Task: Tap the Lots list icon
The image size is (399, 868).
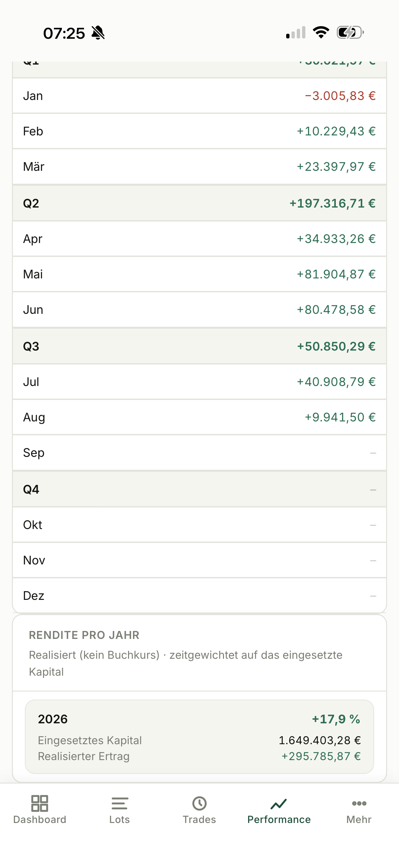Action: pyautogui.click(x=119, y=803)
